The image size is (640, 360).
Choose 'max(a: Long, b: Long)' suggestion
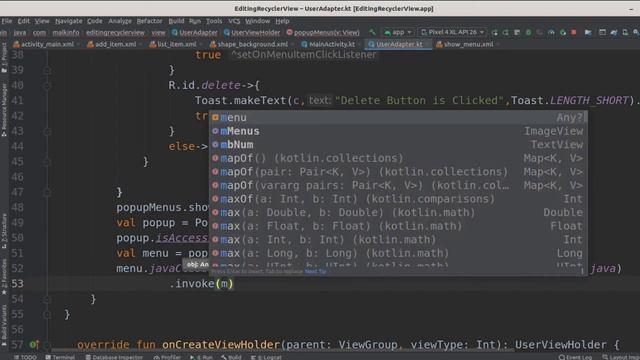[398, 253]
